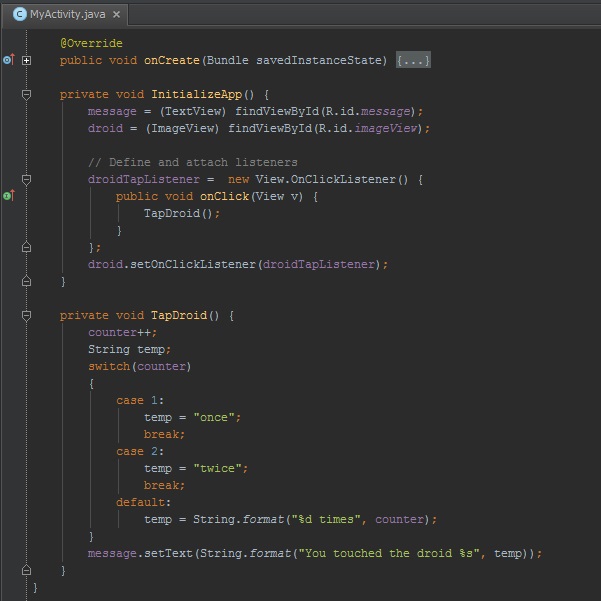Click the override gutter icon beside onCreate
601x601 pixels.
[8, 60]
